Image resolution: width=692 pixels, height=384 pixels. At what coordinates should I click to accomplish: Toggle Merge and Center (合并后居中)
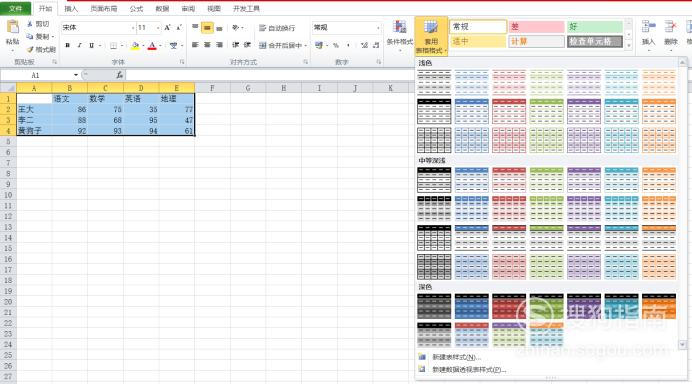pos(280,45)
